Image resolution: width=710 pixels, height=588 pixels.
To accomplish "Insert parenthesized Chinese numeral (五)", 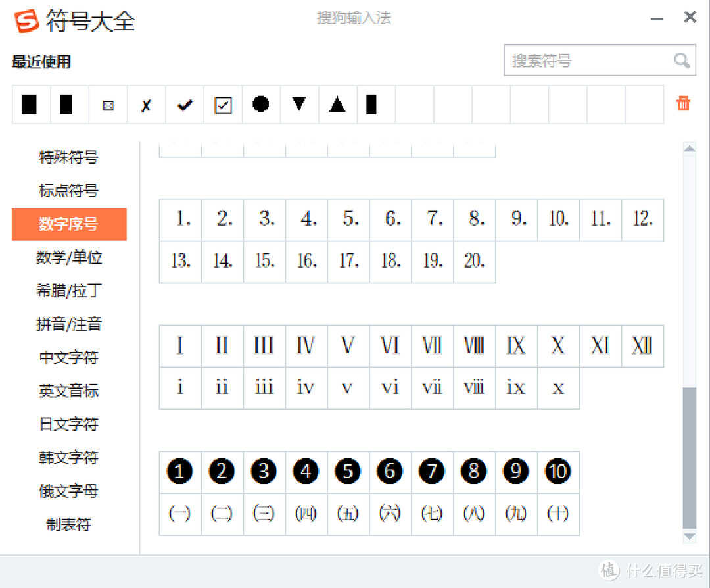I will click(348, 514).
